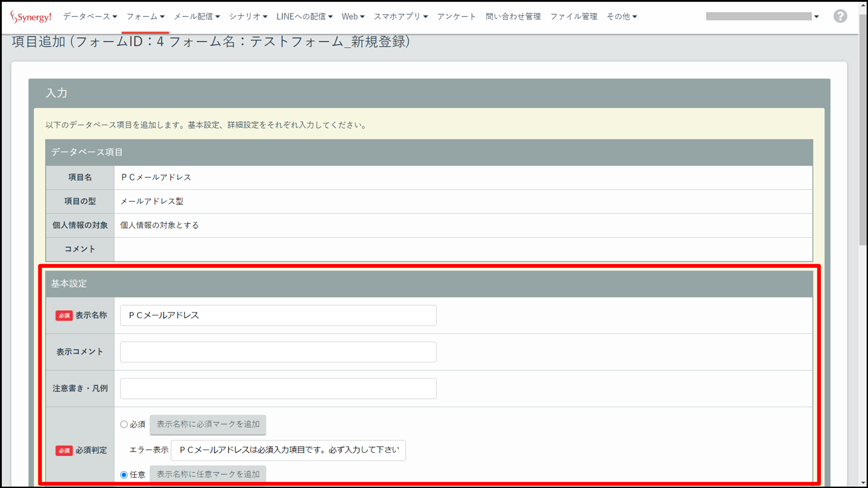This screenshot has width=868, height=488.
Task: Open 問い合わせ管理 in the navigation bar
Action: point(513,17)
